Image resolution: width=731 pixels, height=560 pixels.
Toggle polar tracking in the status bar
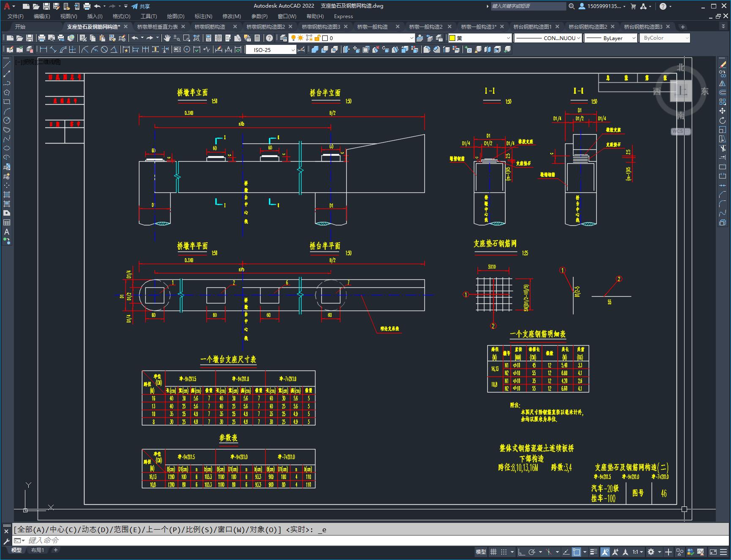pos(532,552)
